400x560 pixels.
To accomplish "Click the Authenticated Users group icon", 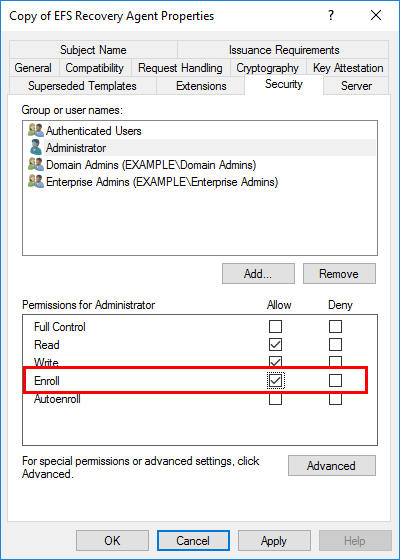I will click(x=36, y=130).
